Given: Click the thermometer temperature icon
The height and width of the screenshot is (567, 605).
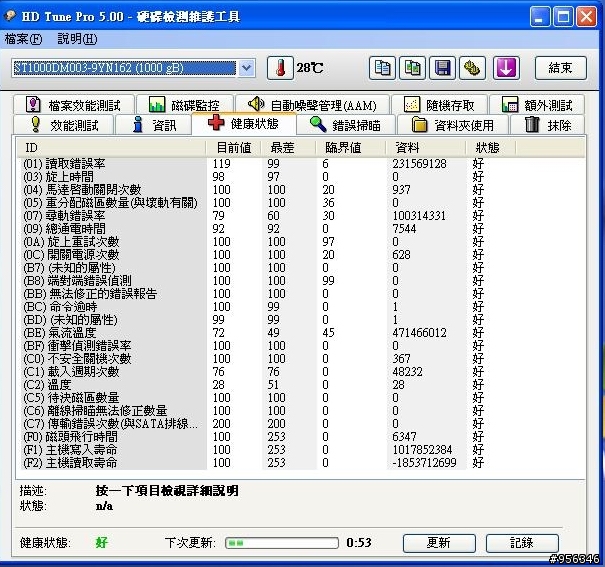Looking at the screenshot, I should pos(281,68).
